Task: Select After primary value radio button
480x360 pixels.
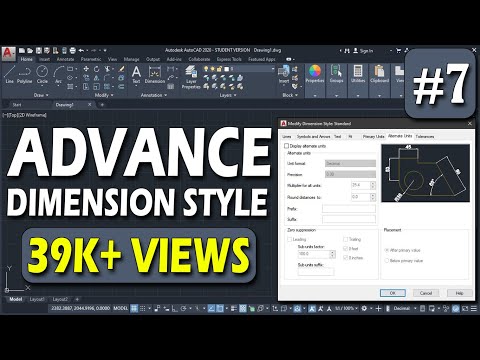Action: pos(387,250)
